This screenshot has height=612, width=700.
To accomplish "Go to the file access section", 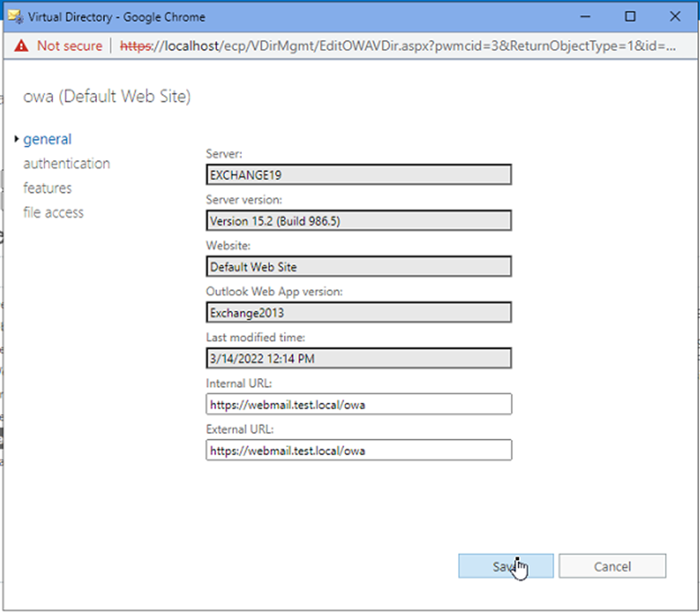I will 53,212.
